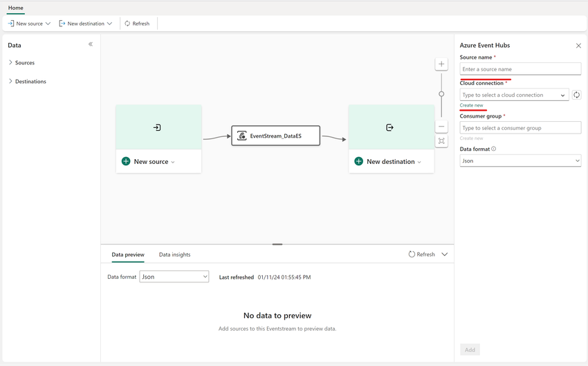
Task: Refresh the cloud connection list icon
Action: point(577,95)
